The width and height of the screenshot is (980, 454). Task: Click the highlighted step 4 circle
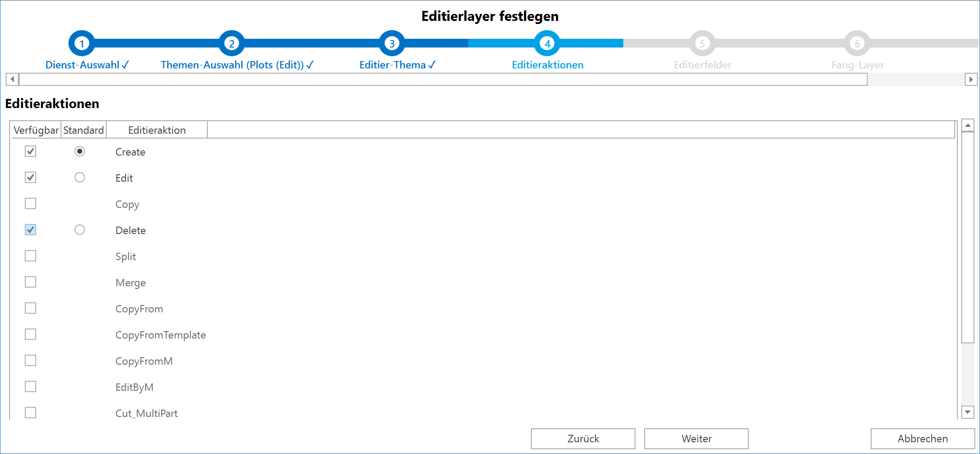[x=547, y=43]
